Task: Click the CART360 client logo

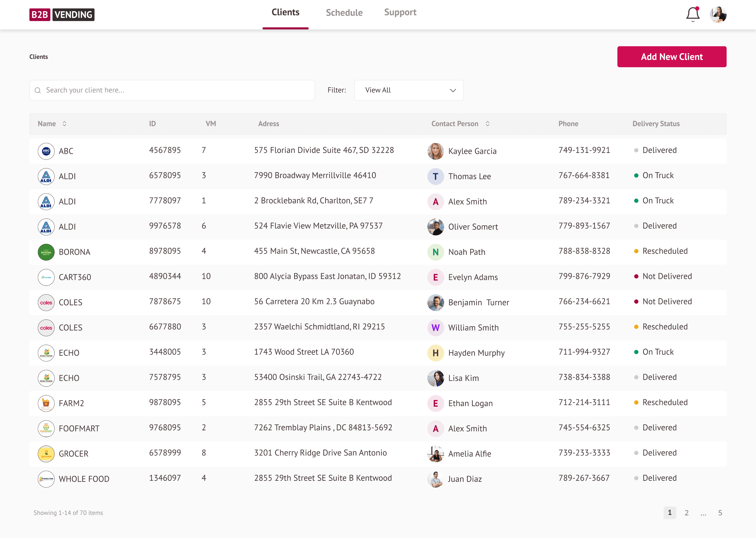Action: (x=46, y=277)
